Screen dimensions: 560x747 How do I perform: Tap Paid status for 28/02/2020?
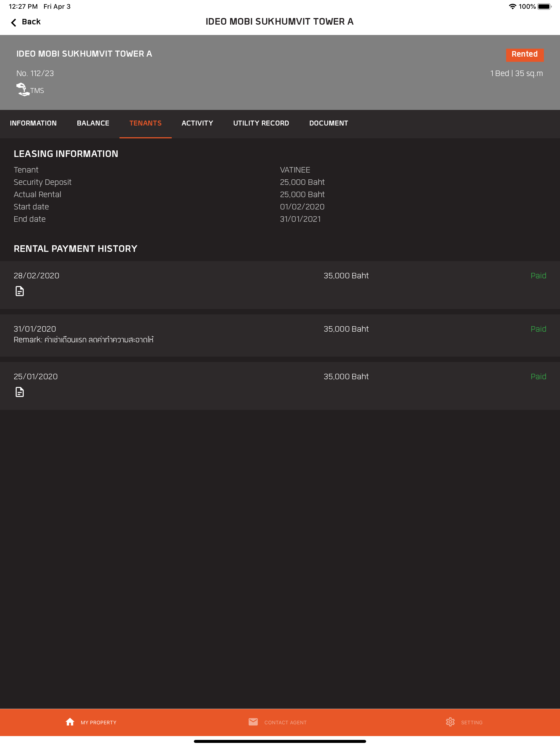[538, 276]
